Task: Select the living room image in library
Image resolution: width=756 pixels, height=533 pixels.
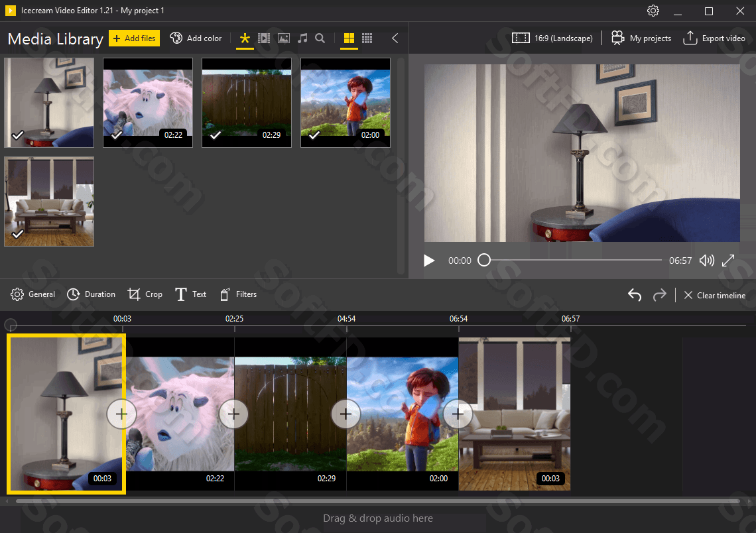Action: pos(49,202)
